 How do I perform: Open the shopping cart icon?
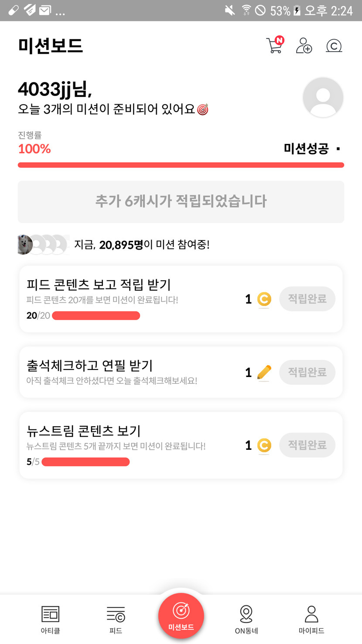tap(274, 45)
